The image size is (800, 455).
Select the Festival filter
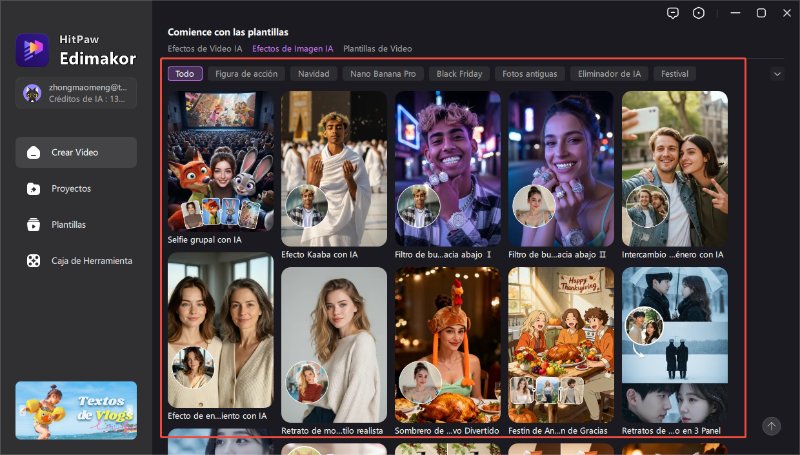click(675, 74)
